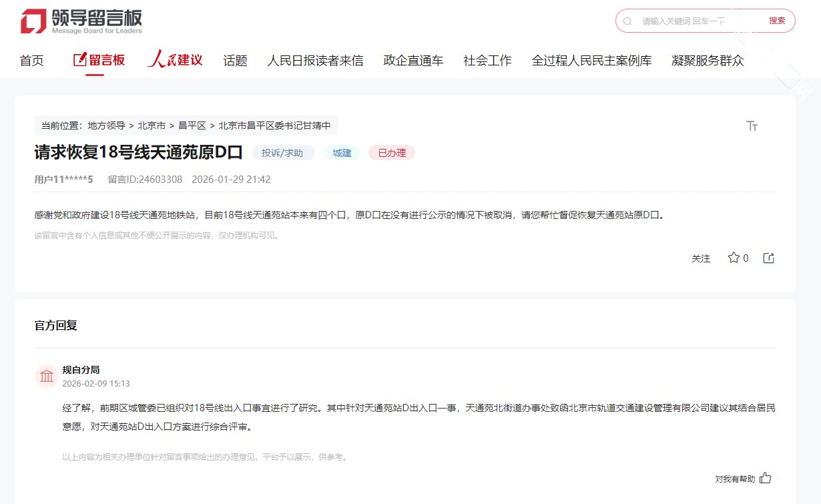The height and width of the screenshot is (504, 821).
Task: Navigate to 政企直通车
Action: [x=413, y=61]
